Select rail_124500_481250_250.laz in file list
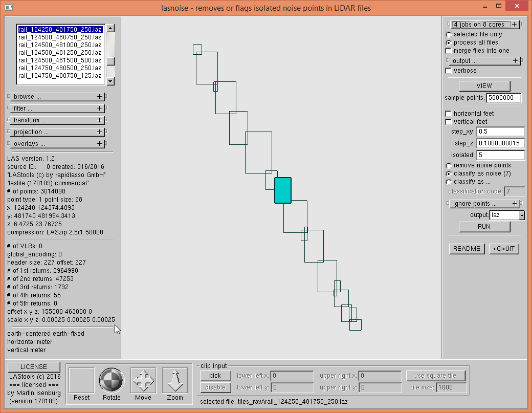532x413 pixels. tap(60, 52)
